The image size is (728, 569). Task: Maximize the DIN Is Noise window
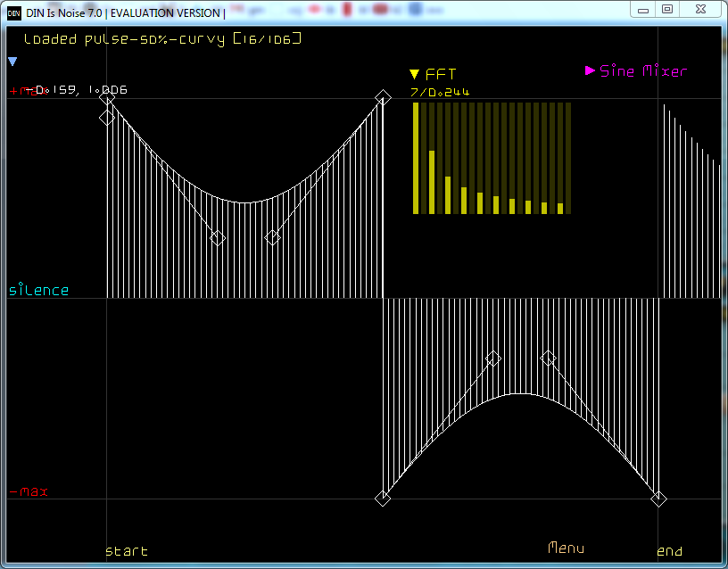[667, 9]
